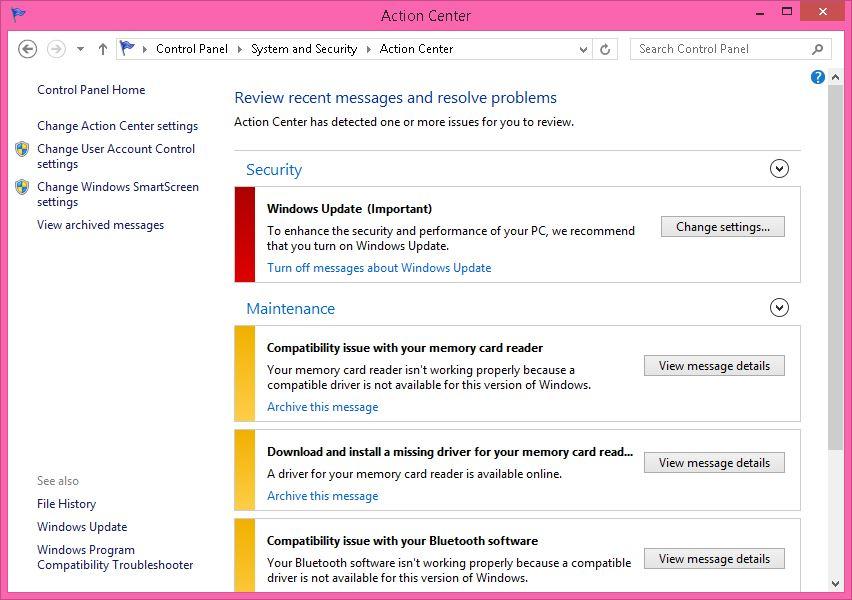Click the scrollbar down arrow
Screen dimensions: 852x600
click(x=835, y=584)
